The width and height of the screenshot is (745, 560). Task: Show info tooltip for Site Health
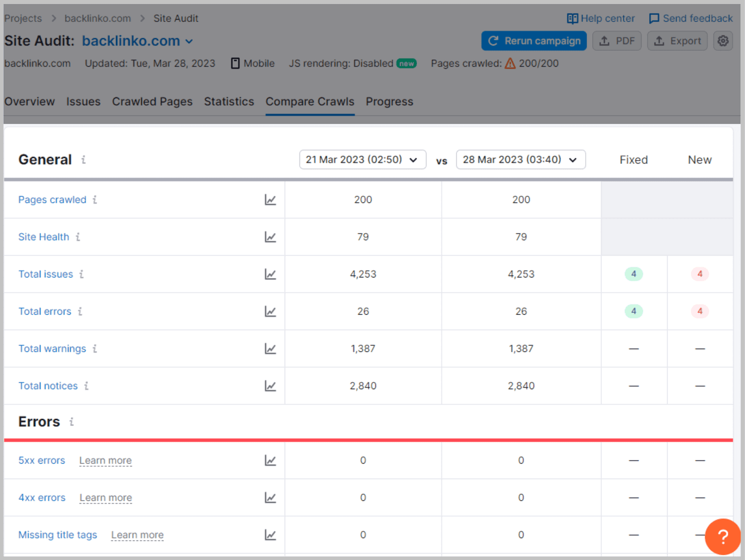coord(78,237)
